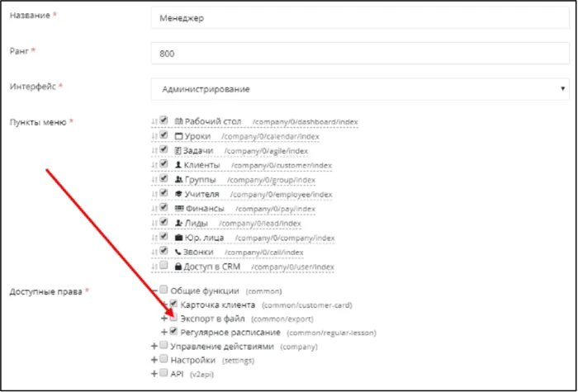Click the calendar icon next to Уроки
578x392 pixels.
coord(178,136)
